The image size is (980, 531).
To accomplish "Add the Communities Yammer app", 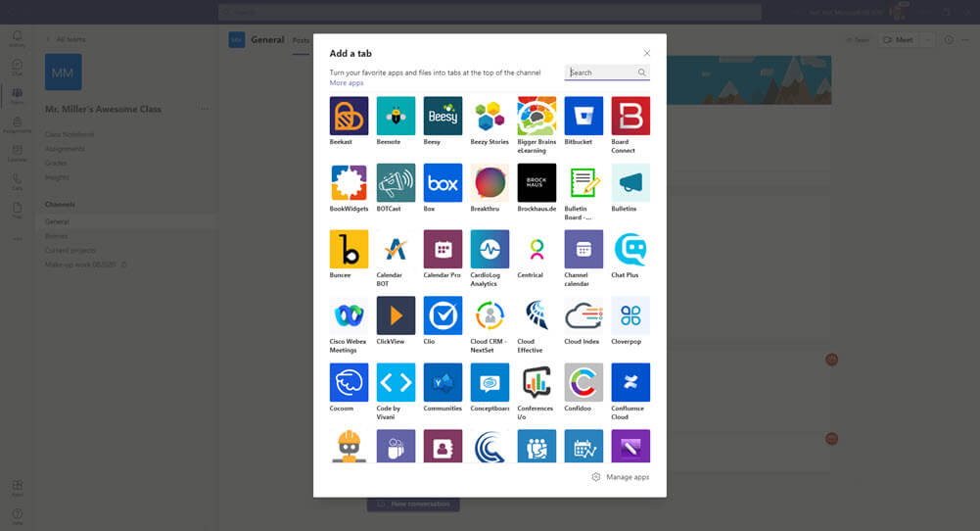I will point(443,382).
